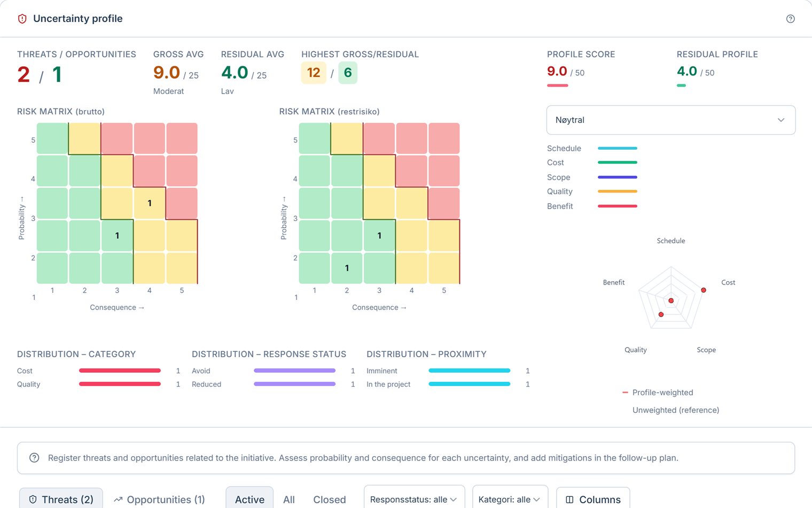Select the Closed status filter
The width and height of the screenshot is (812, 508).
330,499
